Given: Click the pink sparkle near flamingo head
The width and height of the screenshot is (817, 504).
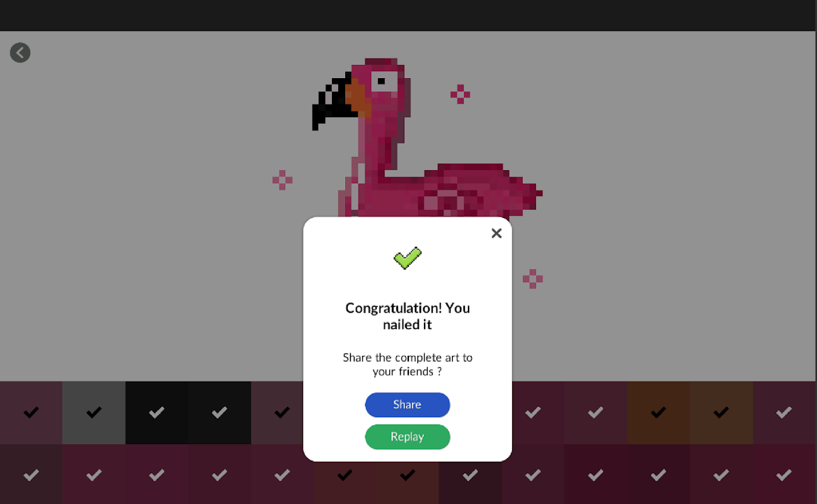Looking at the screenshot, I should (x=460, y=94).
